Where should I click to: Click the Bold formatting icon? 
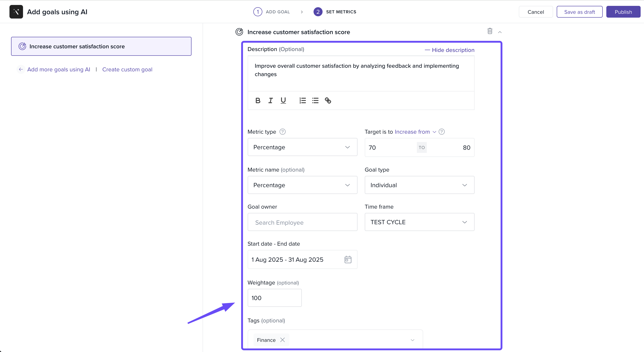[x=258, y=100]
